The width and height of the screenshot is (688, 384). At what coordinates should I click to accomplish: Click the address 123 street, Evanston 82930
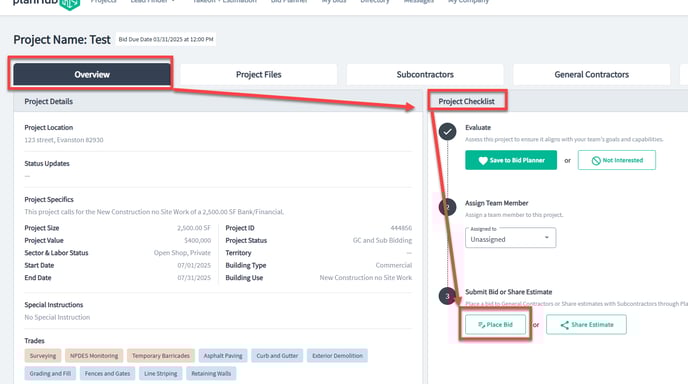click(x=64, y=140)
